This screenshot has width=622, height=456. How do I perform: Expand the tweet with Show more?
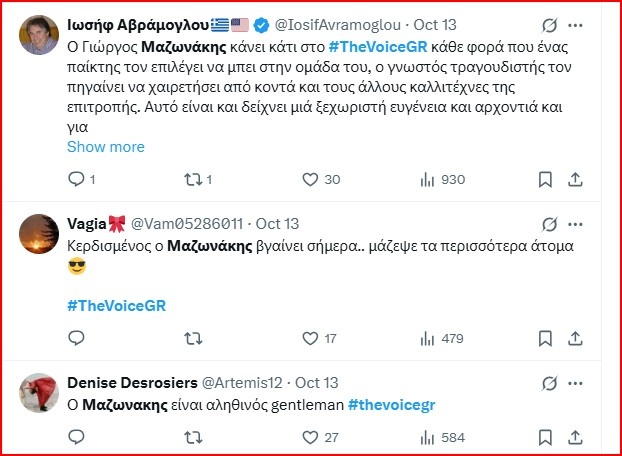pos(105,147)
